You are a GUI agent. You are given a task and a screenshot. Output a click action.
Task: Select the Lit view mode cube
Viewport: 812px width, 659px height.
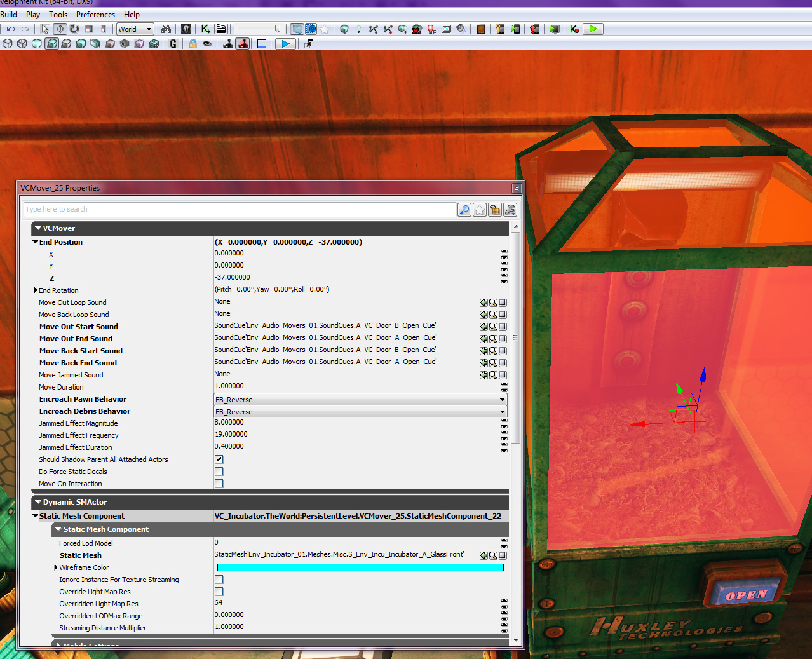51,44
